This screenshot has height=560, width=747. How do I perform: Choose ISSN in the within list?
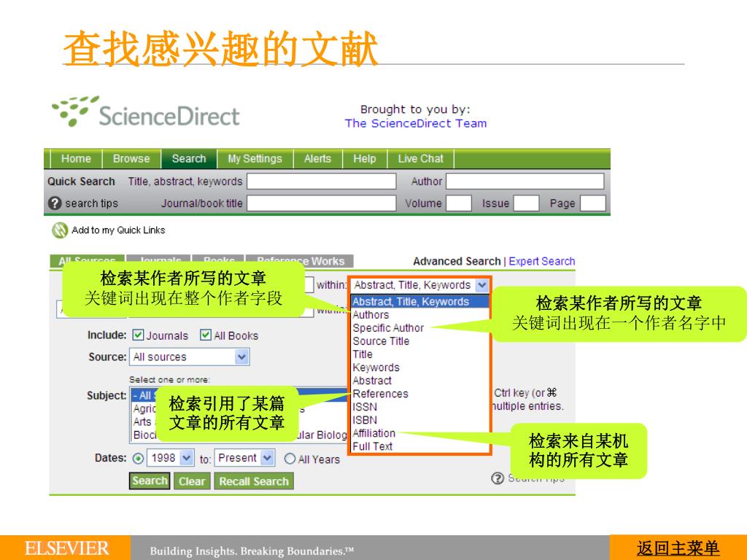point(365,407)
